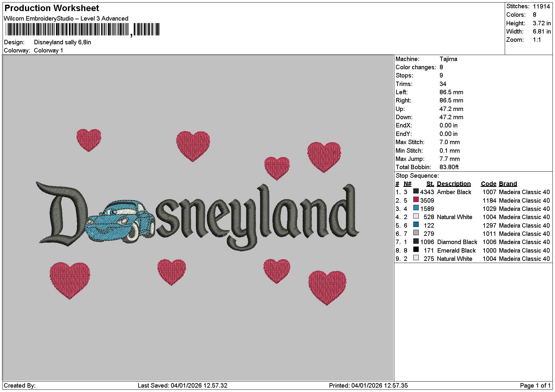Select the 'Colorway 1' value
555x392 pixels.
click(48, 51)
